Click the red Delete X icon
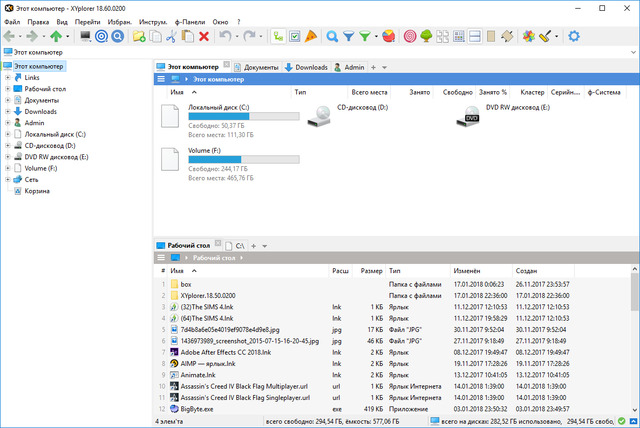 pyautogui.click(x=204, y=36)
